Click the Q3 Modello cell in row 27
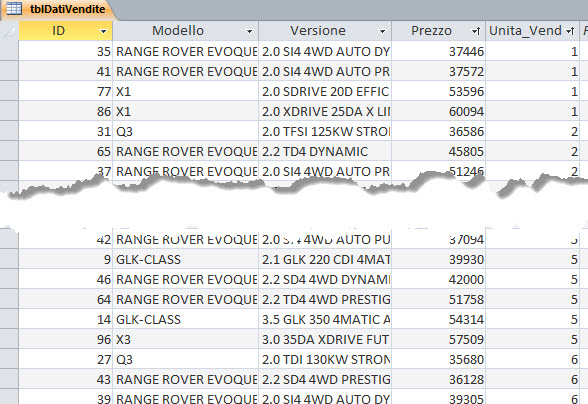This screenshot has height=404, width=588. [x=186, y=359]
